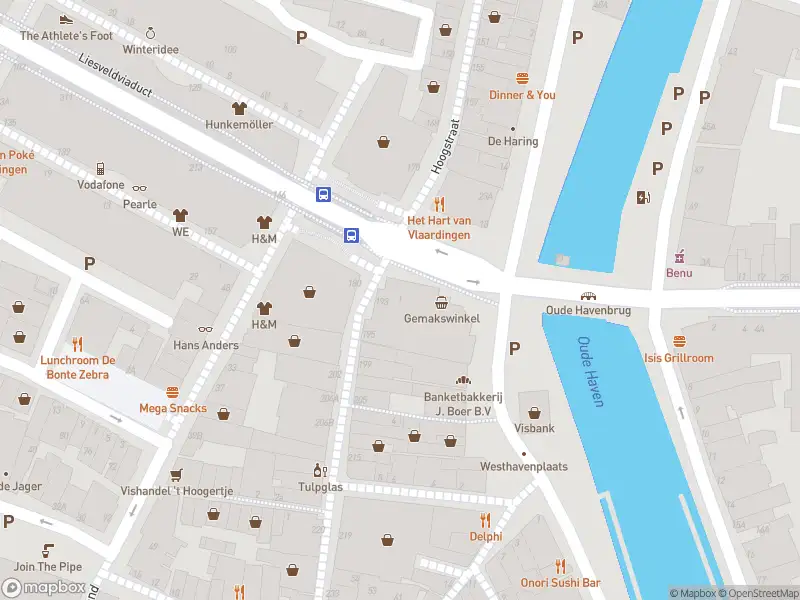Click the Join The Pipe water tap icon
800x600 pixels.
click(x=47, y=550)
